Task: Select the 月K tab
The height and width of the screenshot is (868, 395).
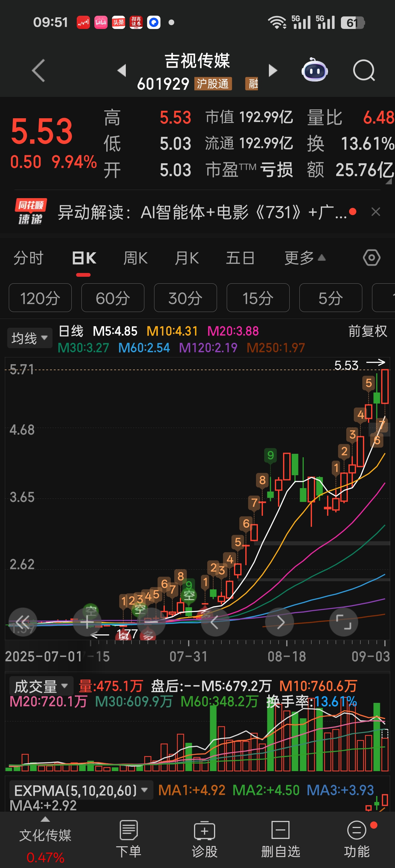Action: (x=187, y=258)
